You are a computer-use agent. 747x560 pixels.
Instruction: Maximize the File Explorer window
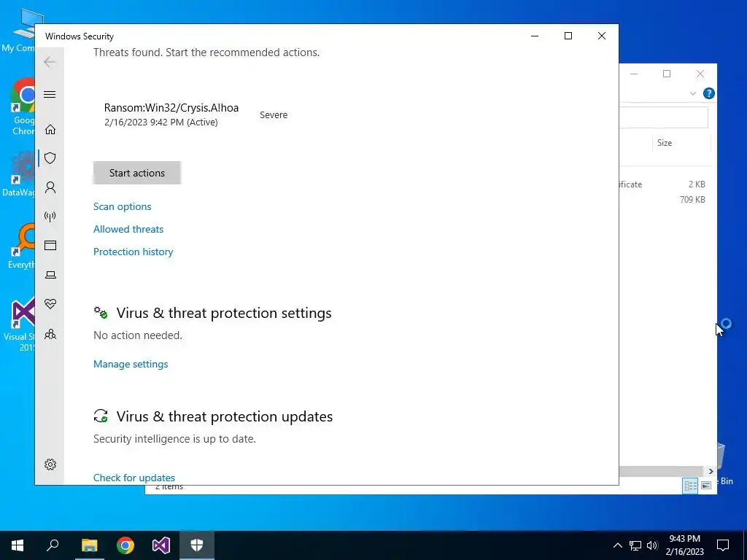point(667,74)
